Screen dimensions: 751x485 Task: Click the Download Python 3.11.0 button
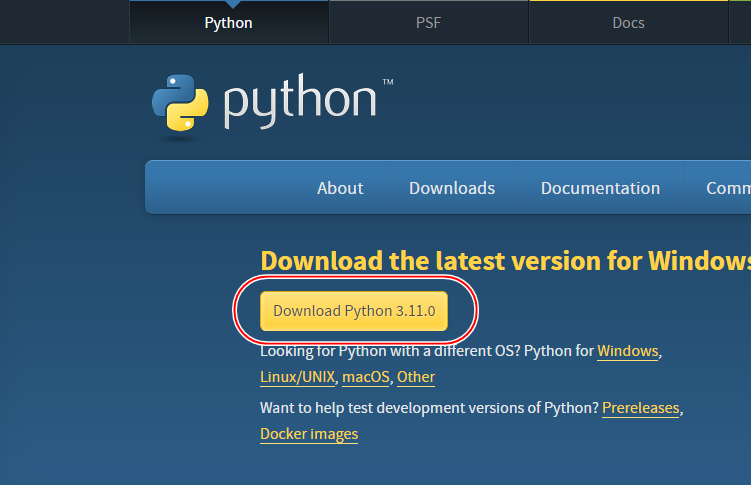point(354,311)
